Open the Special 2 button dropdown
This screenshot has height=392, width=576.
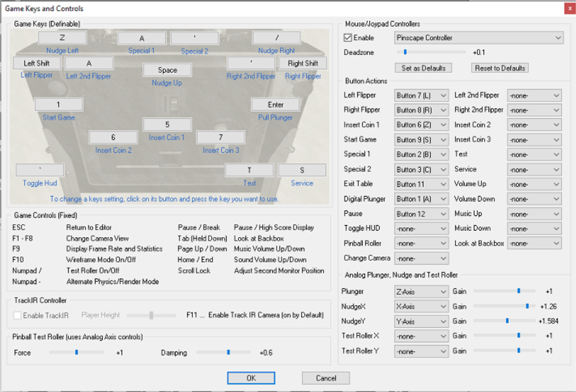tap(422, 170)
